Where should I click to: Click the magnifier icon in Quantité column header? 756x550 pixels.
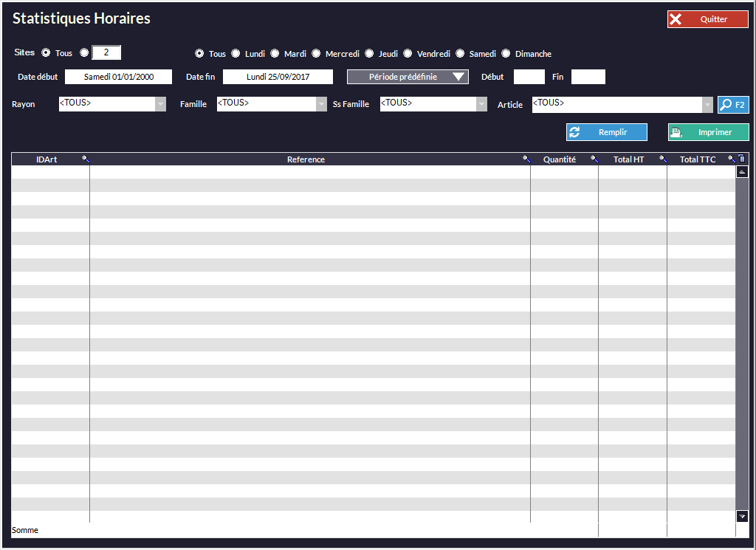tap(594, 159)
